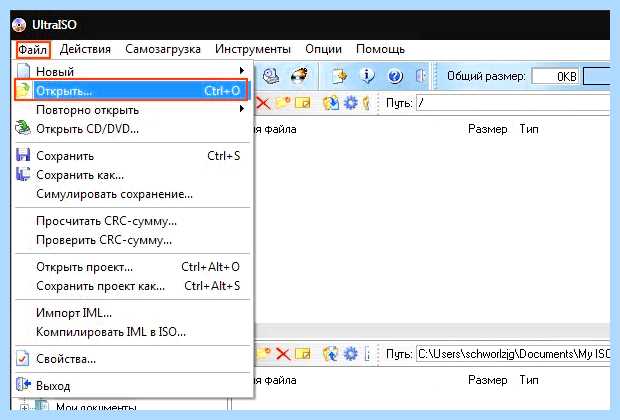Select Открыть CD/DVD... menu entry
This screenshot has width=620, height=420.
point(132,129)
